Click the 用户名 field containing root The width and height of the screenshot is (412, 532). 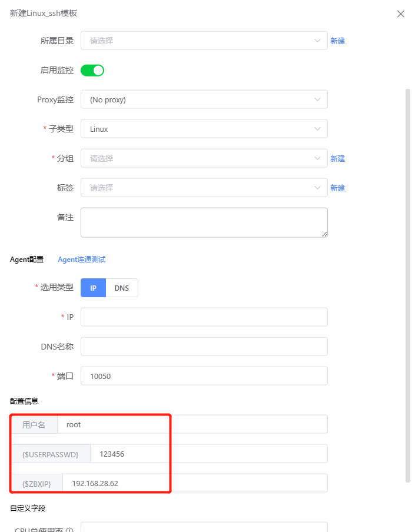coord(192,424)
